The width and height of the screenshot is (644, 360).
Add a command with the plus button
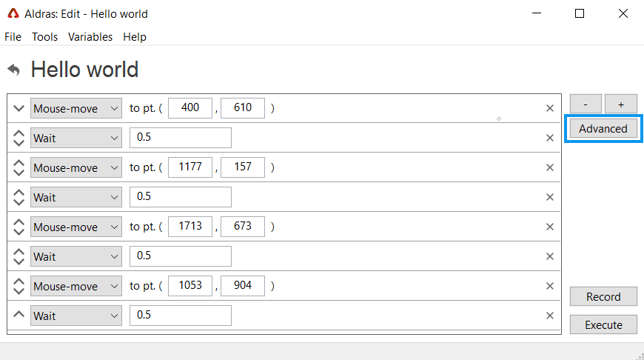pos(621,104)
